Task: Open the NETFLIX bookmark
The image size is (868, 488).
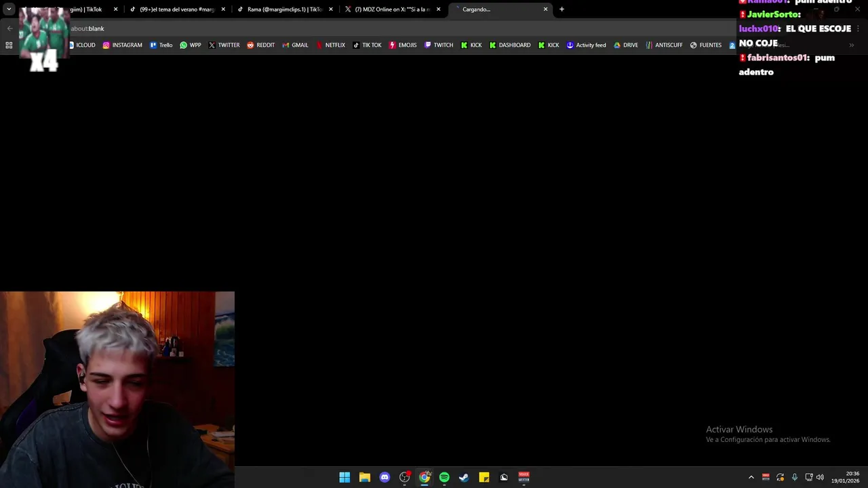Action: point(330,45)
